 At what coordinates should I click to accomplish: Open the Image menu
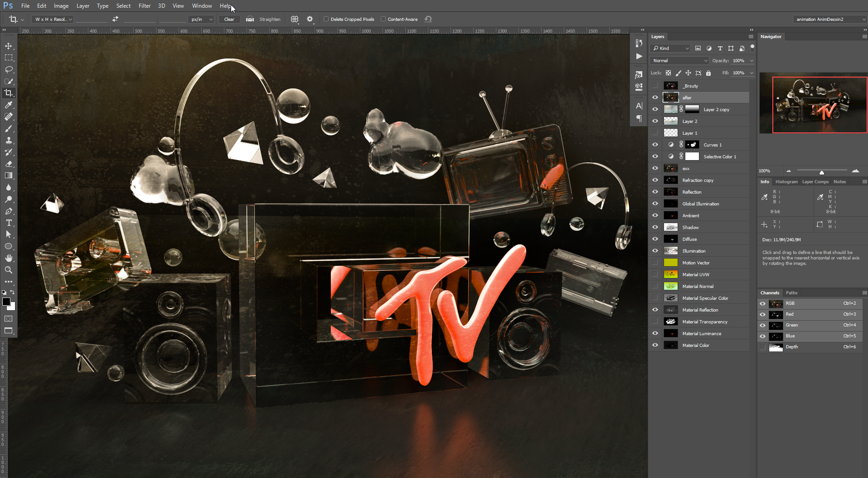pos(61,6)
